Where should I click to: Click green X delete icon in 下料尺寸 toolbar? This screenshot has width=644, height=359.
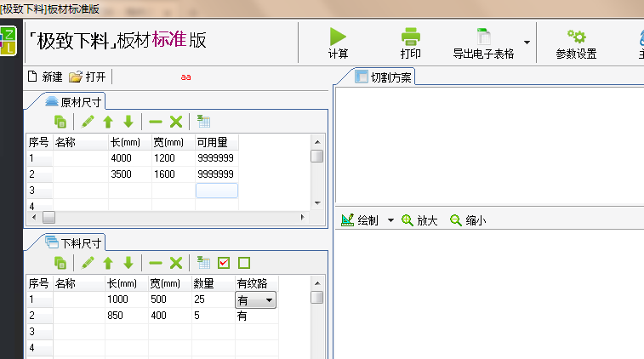(176, 263)
